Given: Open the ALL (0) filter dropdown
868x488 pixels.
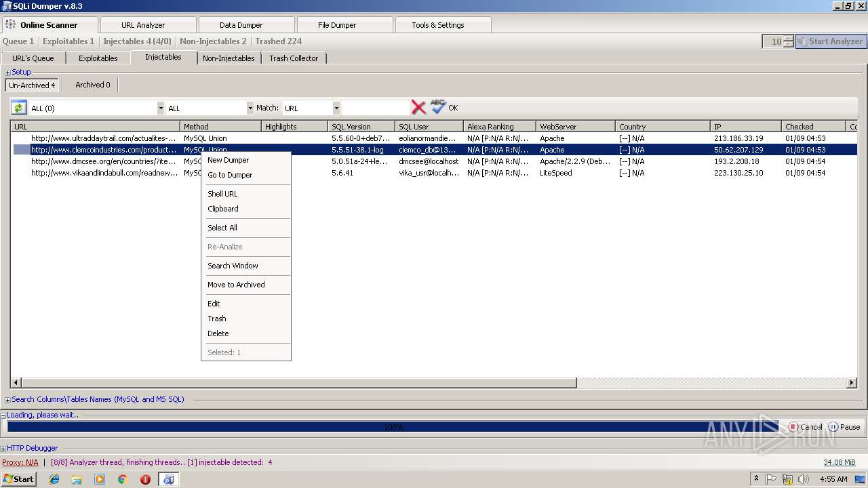Looking at the screenshot, I should [161, 108].
